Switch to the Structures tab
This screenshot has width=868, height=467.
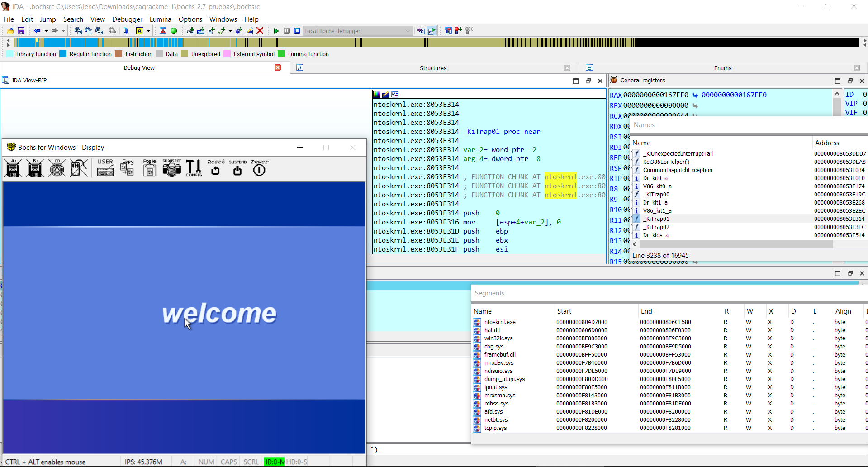[x=433, y=68]
